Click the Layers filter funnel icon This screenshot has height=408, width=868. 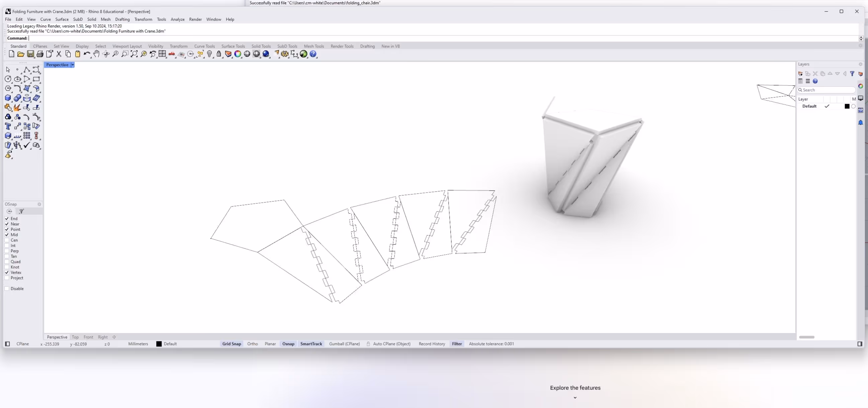pyautogui.click(x=852, y=73)
